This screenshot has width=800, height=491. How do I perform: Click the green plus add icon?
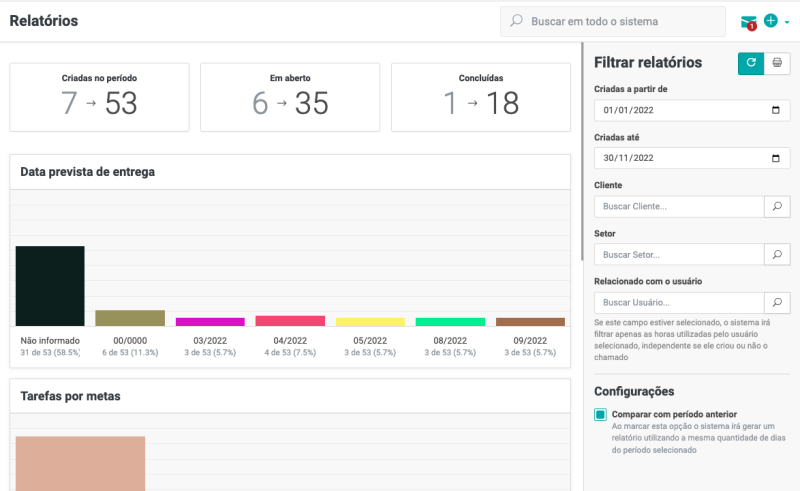(x=771, y=20)
